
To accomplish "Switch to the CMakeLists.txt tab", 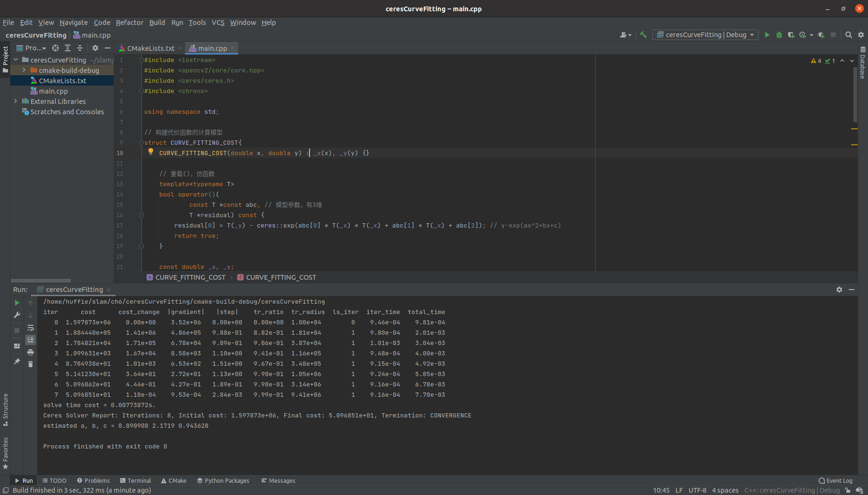I will tap(149, 47).
